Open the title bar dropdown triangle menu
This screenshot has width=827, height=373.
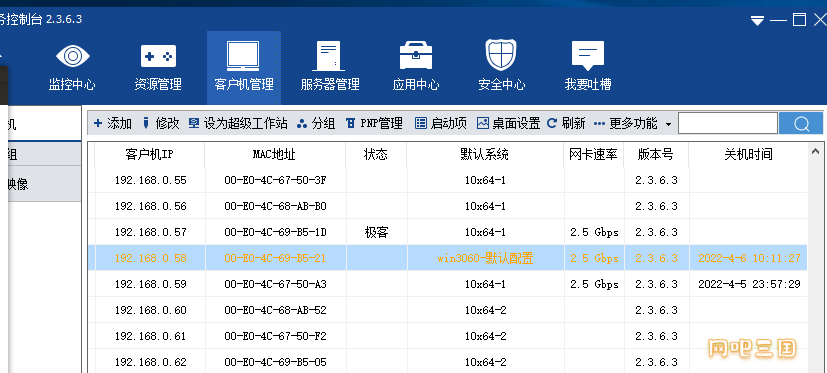[x=757, y=21]
